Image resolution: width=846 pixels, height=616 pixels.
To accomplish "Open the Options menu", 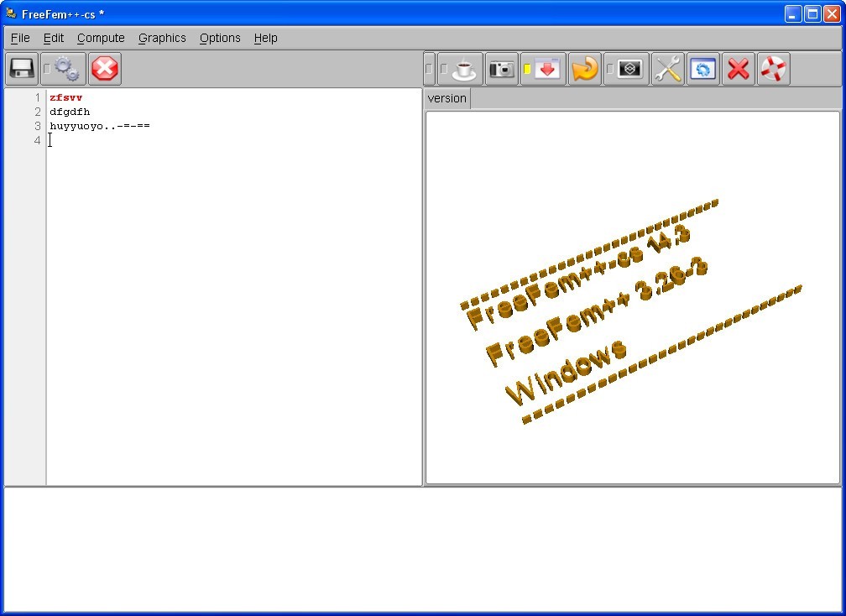I will click(220, 39).
